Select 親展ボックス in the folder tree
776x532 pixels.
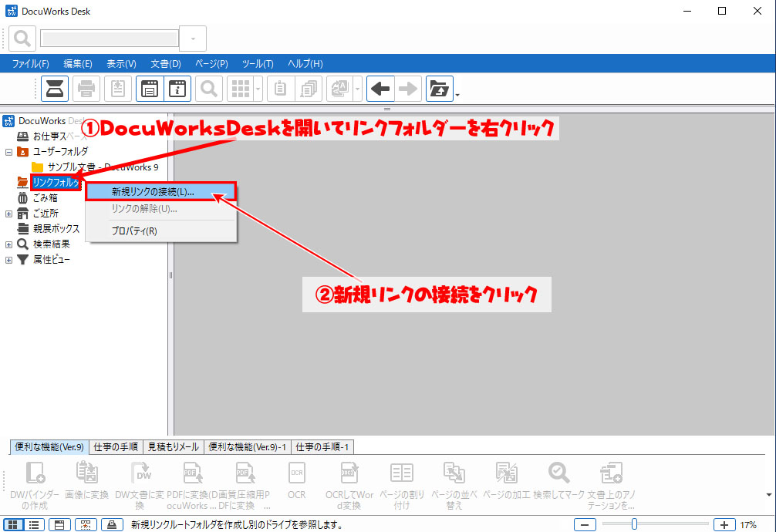[56, 229]
